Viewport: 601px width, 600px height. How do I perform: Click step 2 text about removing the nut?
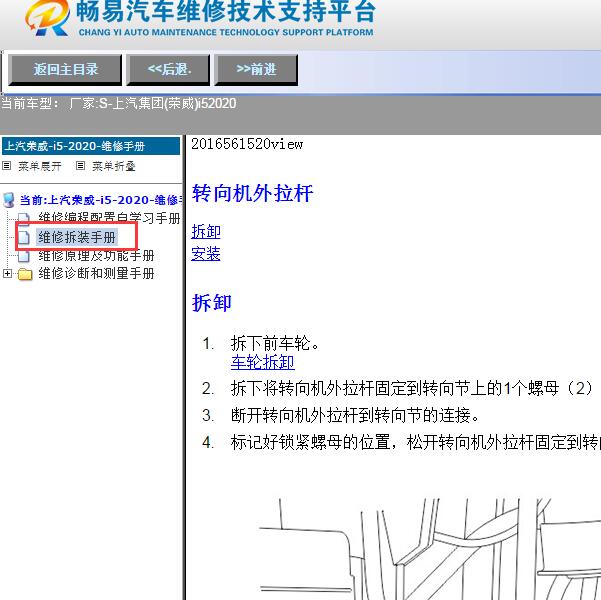click(412, 388)
